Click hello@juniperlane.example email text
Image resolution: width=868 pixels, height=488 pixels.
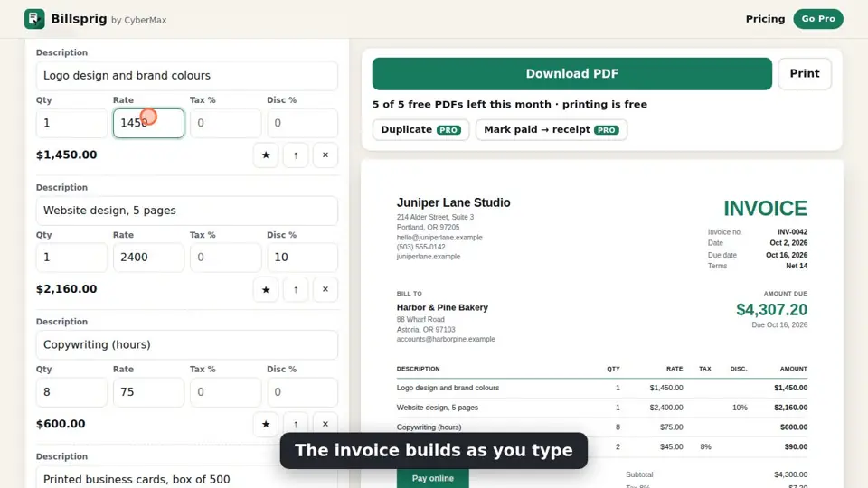click(x=439, y=238)
